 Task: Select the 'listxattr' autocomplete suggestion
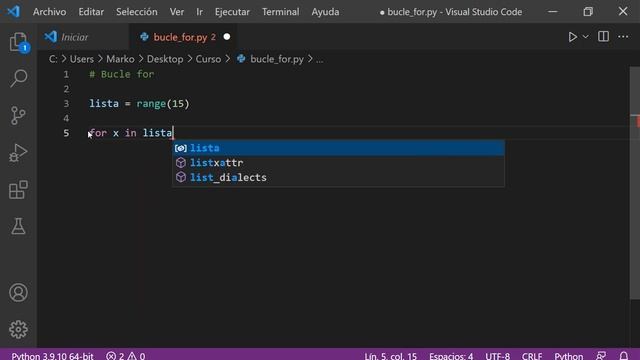338,162
